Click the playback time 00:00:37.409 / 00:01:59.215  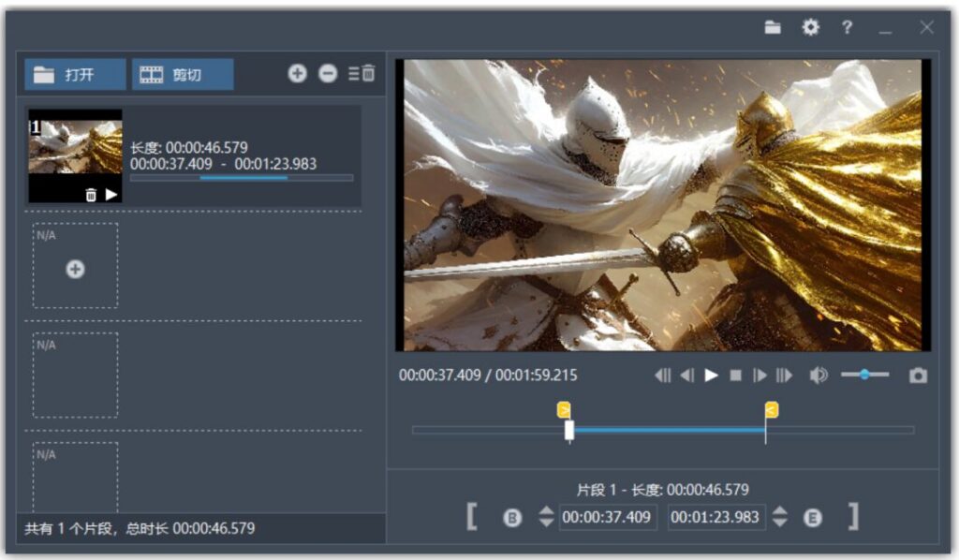488,375
